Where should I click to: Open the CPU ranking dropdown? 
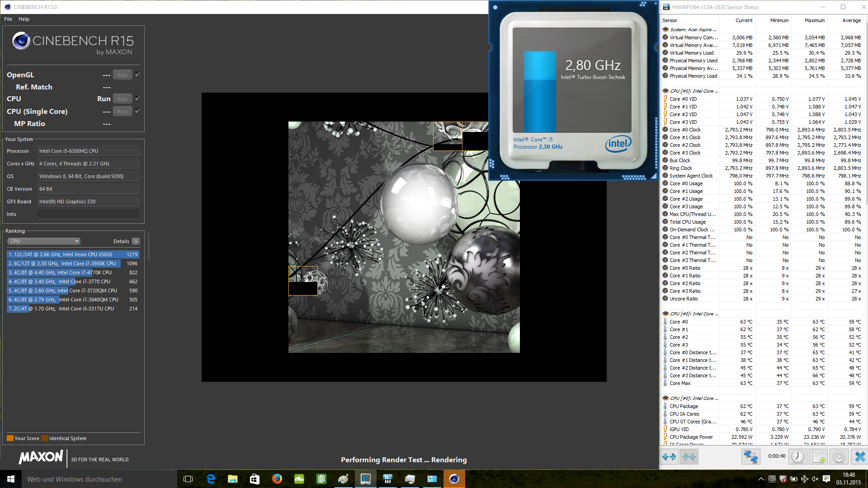(x=44, y=241)
